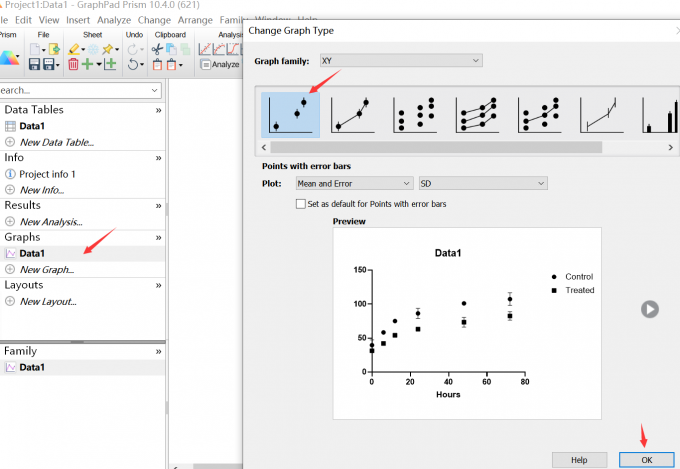Enable Set as default for Points checkbox
The height and width of the screenshot is (469, 680).
click(301, 204)
